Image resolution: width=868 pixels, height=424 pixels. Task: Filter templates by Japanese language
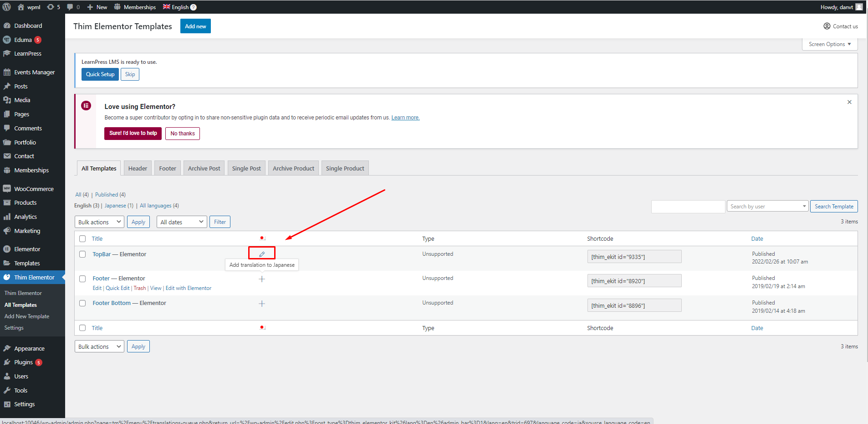[x=115, y=206]
